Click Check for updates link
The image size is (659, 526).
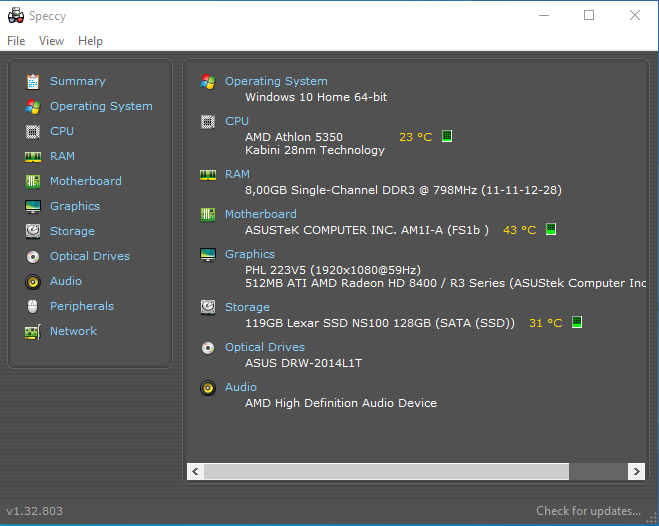point(588,511)
